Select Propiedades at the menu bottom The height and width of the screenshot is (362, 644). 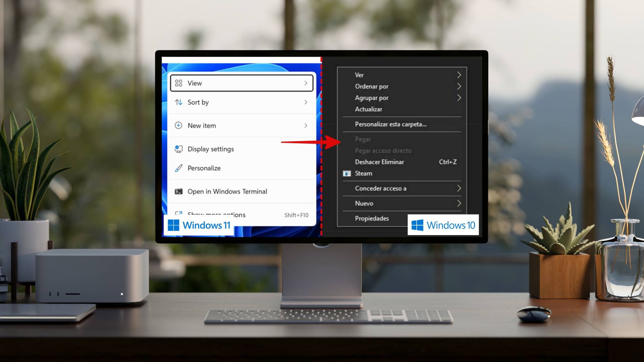click(372, 218)
